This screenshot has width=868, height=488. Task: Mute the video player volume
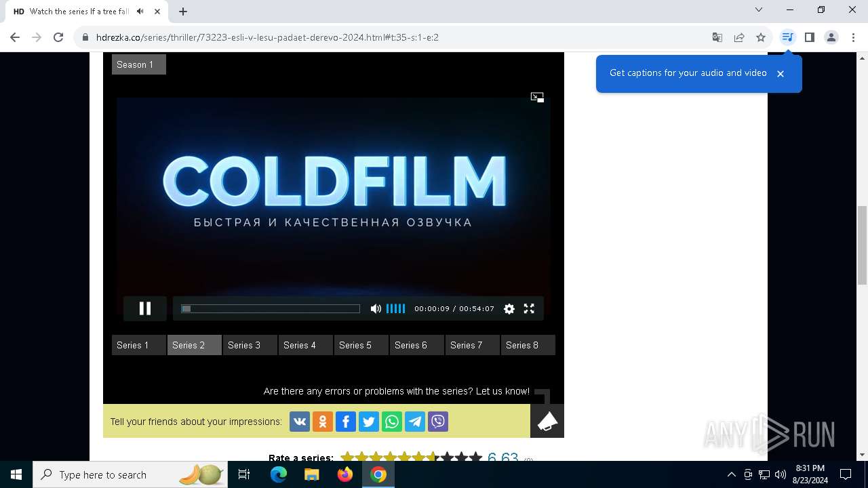pyautogui.click(x=376, y=308)
